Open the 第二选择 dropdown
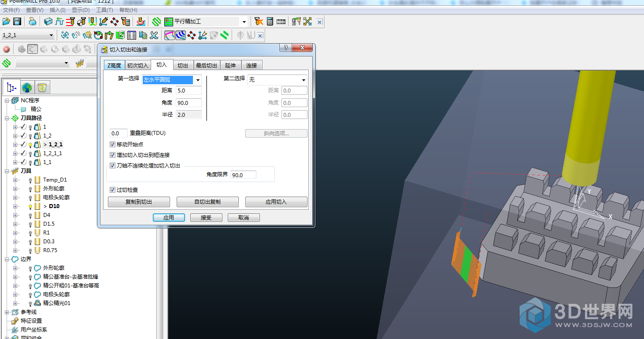 pos(303,80)
